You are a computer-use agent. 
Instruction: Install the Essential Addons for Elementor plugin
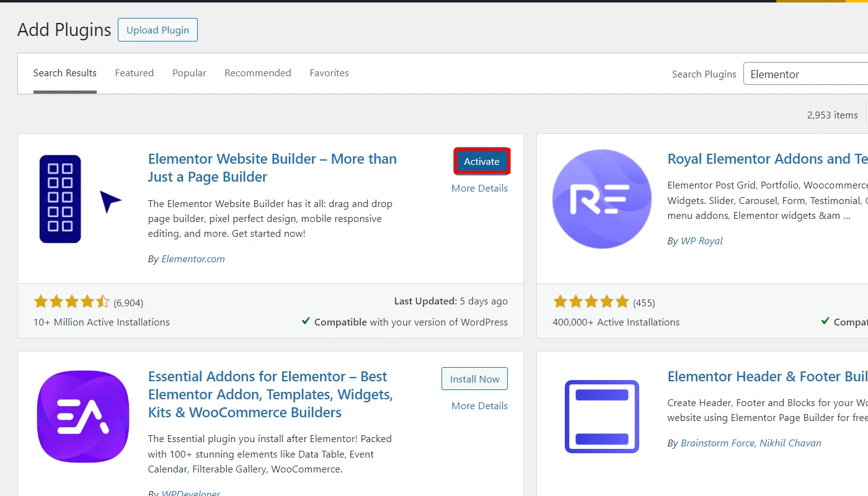474,379
